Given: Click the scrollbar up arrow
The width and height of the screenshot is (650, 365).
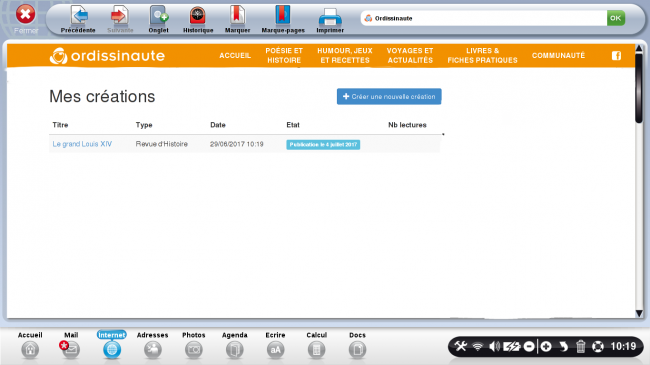Looking at the screenshot, I should [639, 49].
